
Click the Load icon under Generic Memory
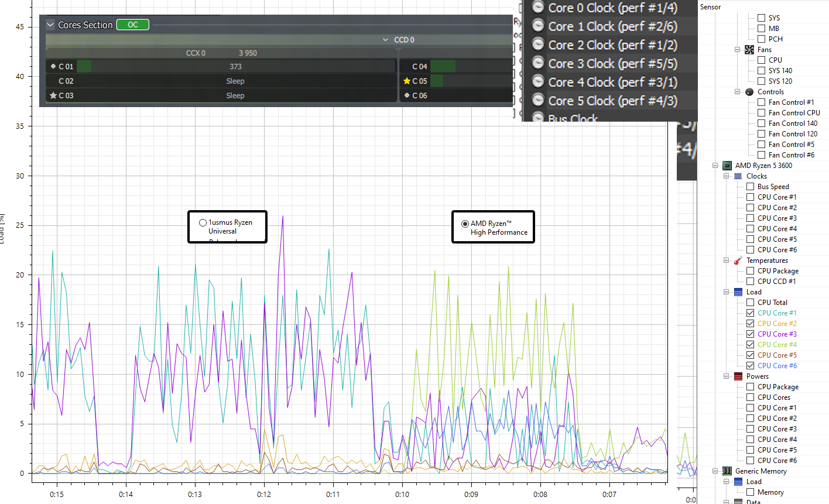click(x=738, y=482)
